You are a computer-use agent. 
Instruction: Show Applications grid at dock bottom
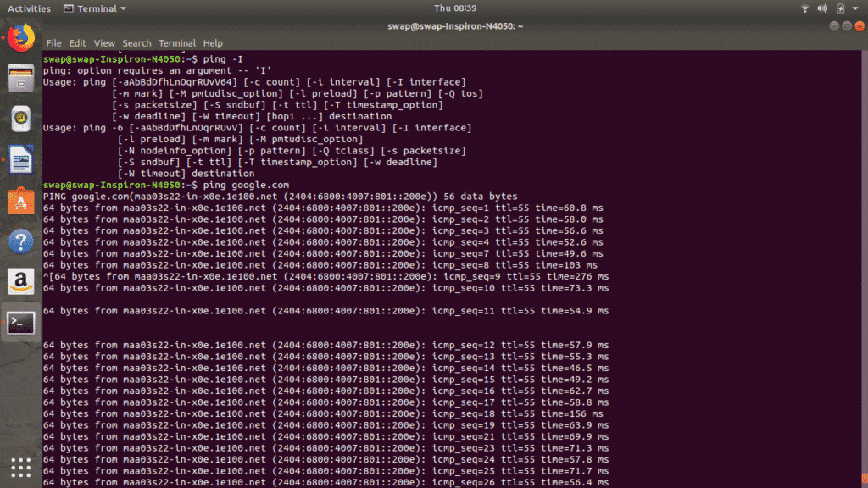[21, 468]
